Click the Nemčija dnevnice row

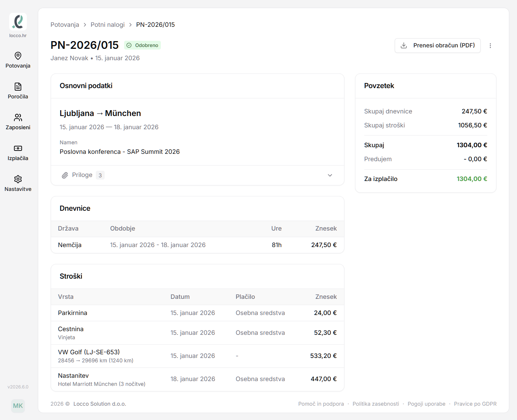[198, 245]
